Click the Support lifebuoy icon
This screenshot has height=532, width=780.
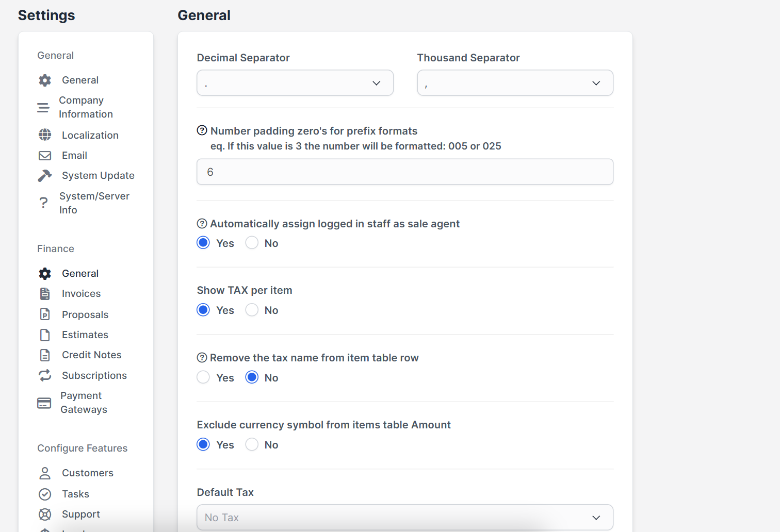click(x=45, y=514)
